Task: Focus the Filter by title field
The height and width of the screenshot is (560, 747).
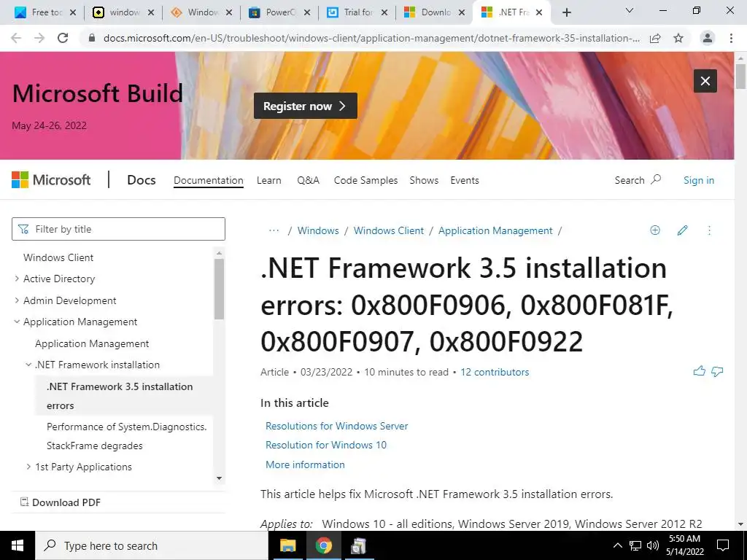Action: (118, 229)
